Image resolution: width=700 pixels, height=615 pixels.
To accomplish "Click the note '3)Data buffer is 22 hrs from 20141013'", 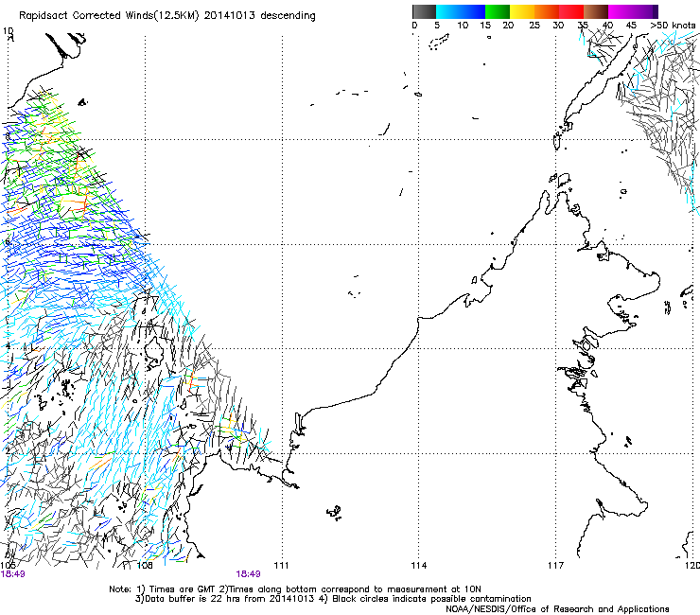I will (x=225, y=599).
